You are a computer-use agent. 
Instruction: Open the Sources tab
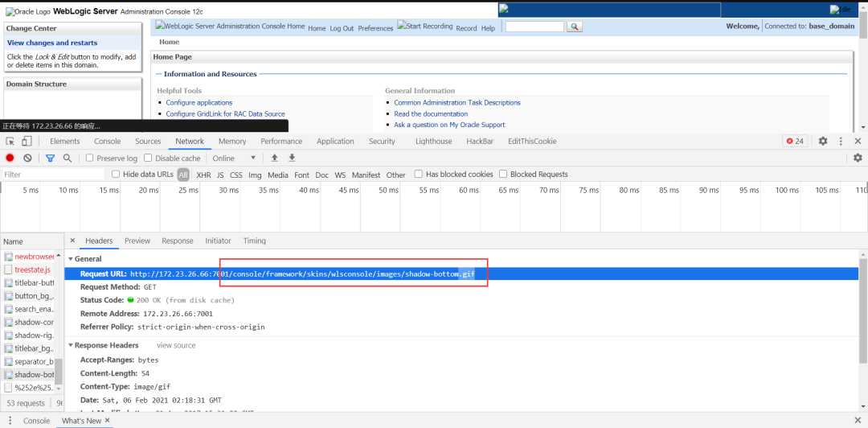tap(149, 142)
